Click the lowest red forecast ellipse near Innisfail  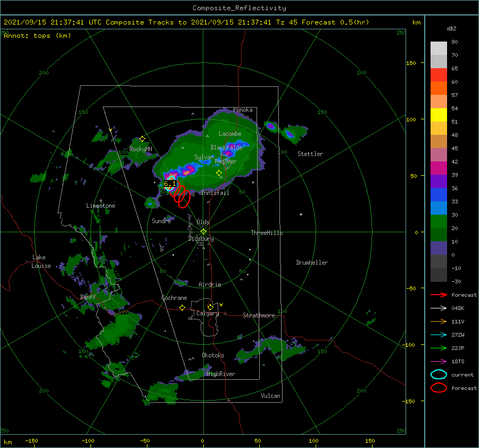(184, 199)
